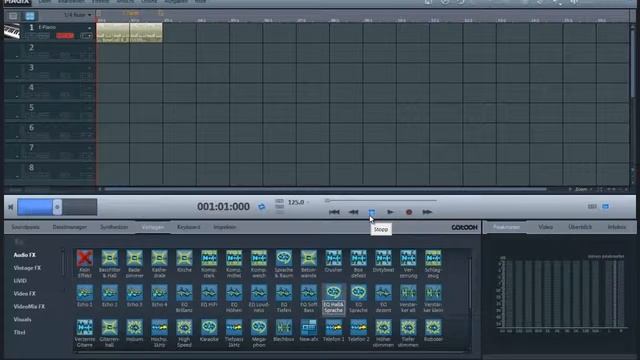640x360 pixels.
Task: Expand the E-Piano track name dropdown arrow
Action: click(x=89, y=28)
